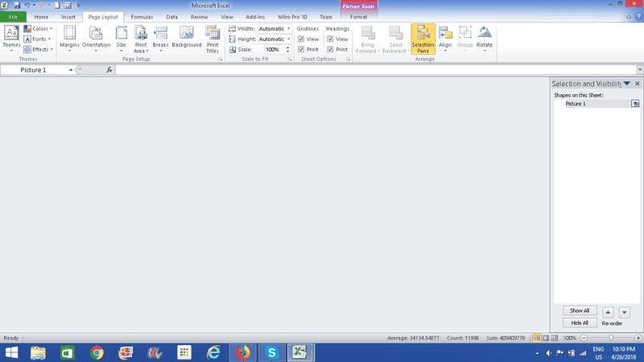Open the File tab

pos(13,17)
